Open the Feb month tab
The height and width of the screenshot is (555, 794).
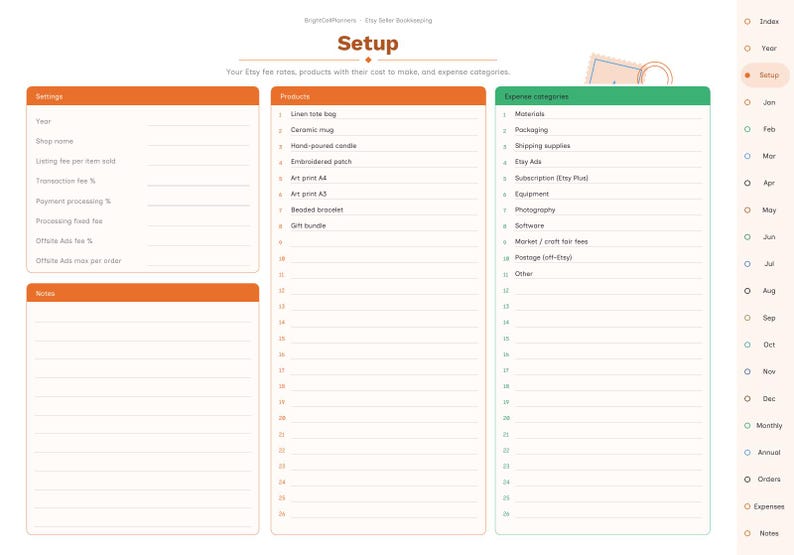765,129
